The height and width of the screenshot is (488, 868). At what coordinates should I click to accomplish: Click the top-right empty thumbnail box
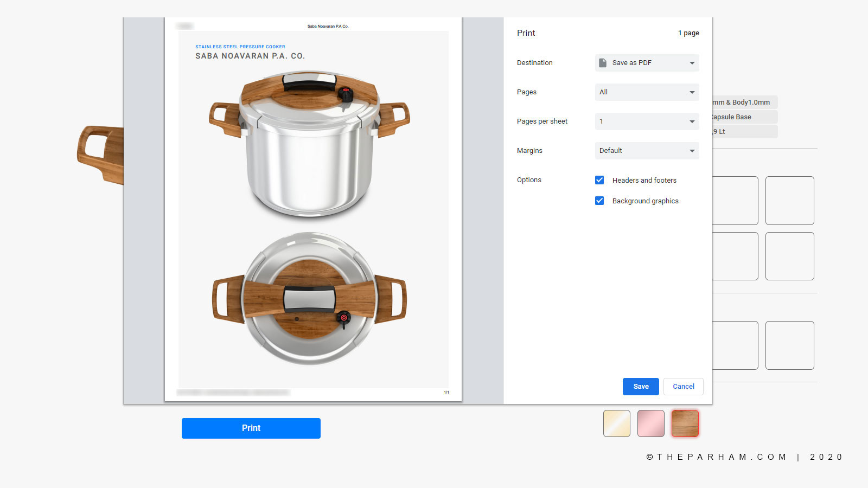[x=789, y=201]
